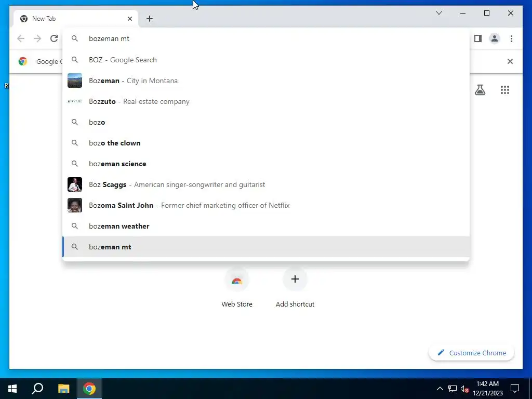Click the Boz Scaggs photo thumbnail
Image resolution: width=532 pixels, height=399 pixels.
tap(75, 184)
